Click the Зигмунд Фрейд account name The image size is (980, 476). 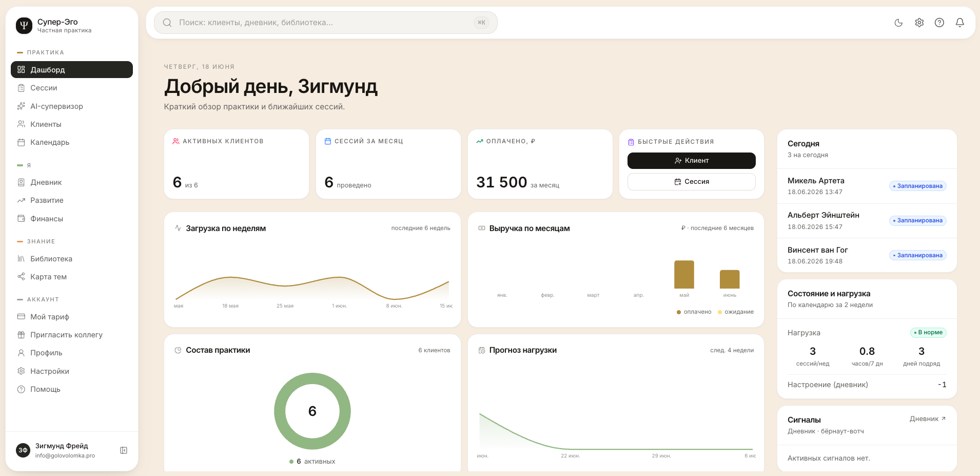(62, 446)
